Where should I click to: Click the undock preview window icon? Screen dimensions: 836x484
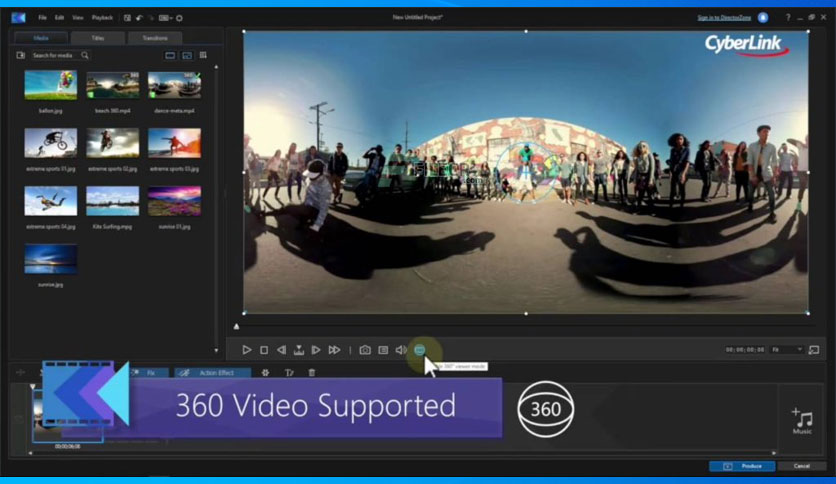click(x=814, y=350)
